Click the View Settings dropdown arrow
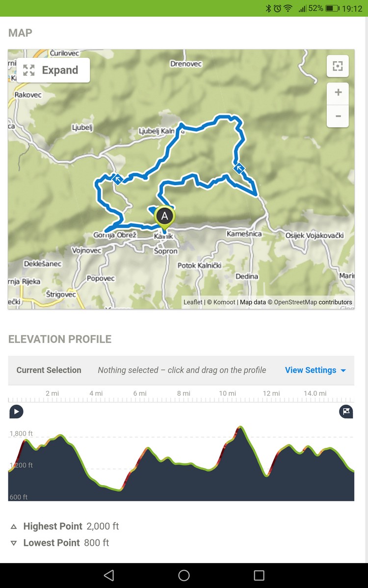 343,370
